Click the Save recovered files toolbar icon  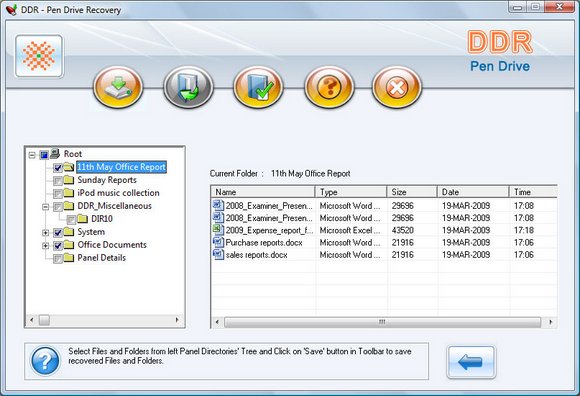[x=188, y=87]
